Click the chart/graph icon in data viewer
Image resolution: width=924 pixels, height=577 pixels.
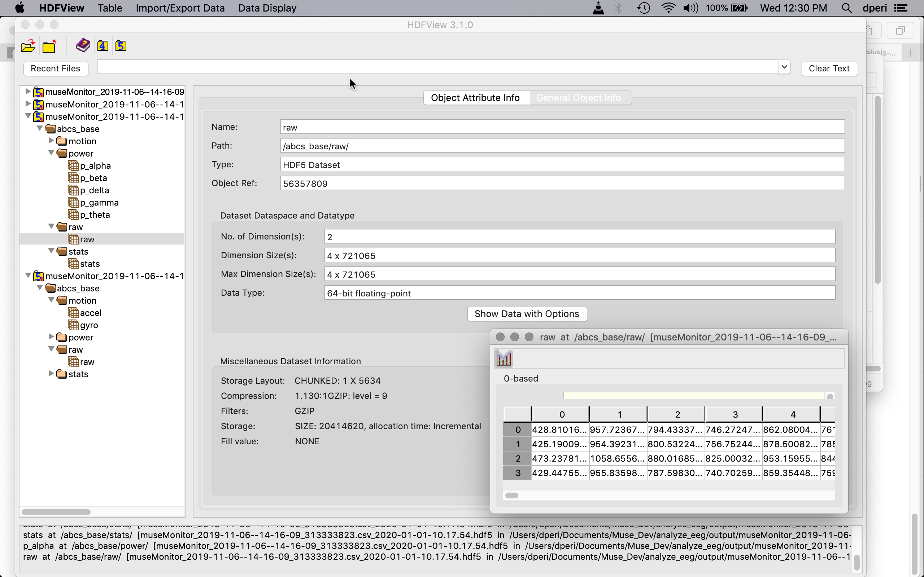click(504, 358)
